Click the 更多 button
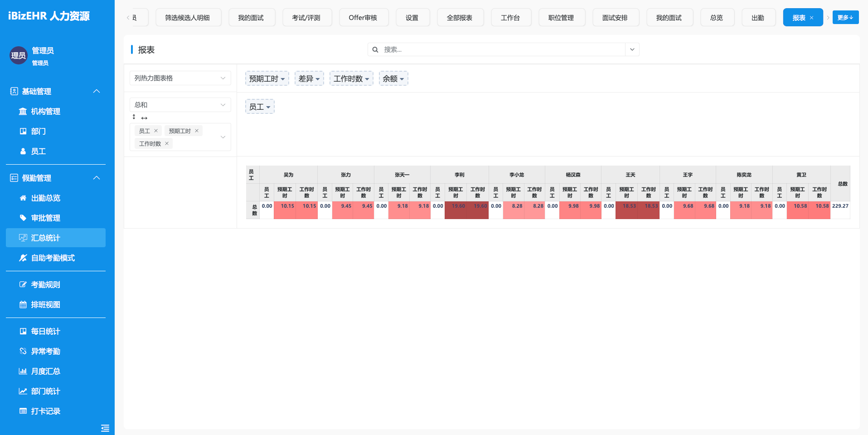Viewport: 868px width, 435px height. coord(845,17)
